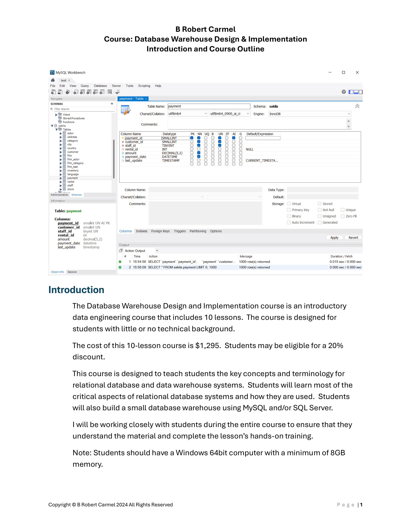Switch to the Foreign Keys tab
Image resolution: width=411 pixels, height=532 pixels.
click(160, 231)
